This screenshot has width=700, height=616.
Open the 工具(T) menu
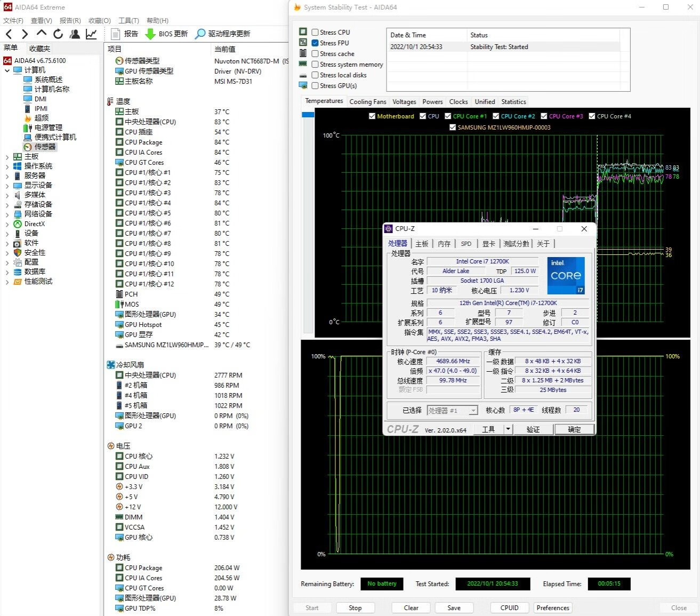click(128, 21)
